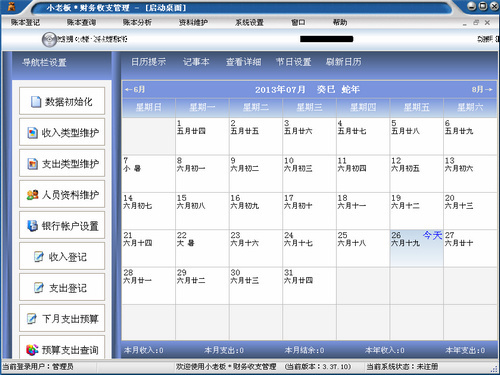
Task: Open 节日设置 holiday settings
Action: (x=293, y=62)
